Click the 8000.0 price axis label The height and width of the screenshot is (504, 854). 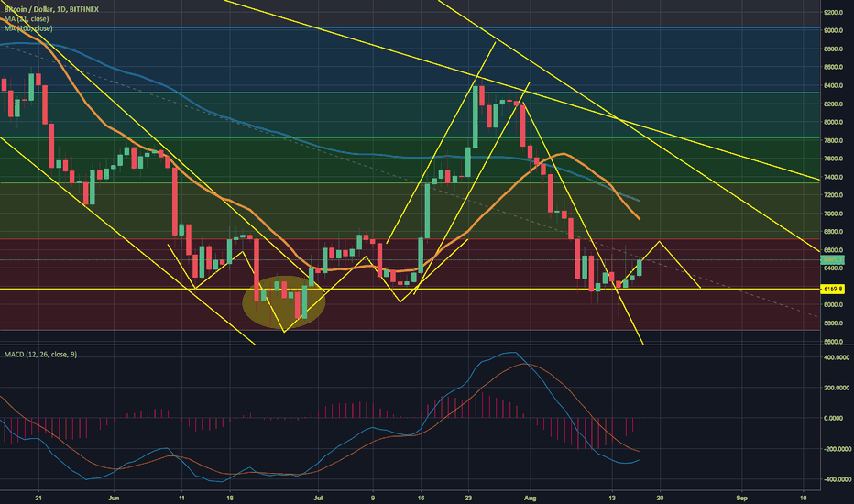tap(833, 122)
